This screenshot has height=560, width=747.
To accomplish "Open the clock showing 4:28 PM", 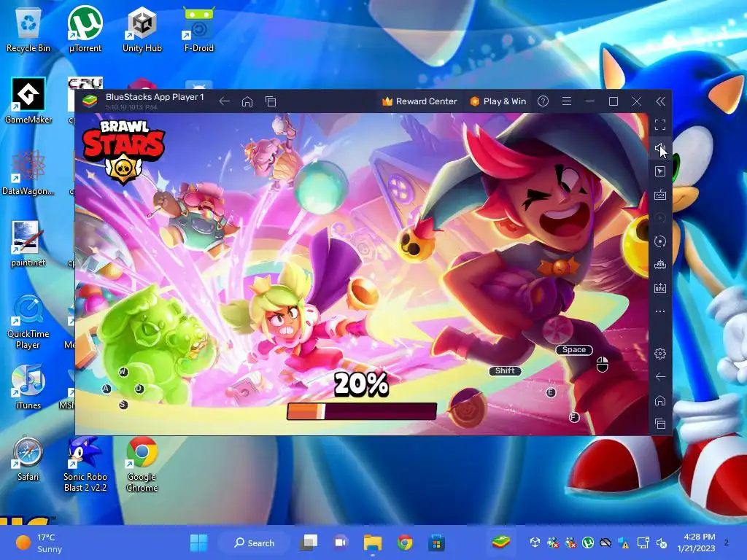I will tap(697, 542).
